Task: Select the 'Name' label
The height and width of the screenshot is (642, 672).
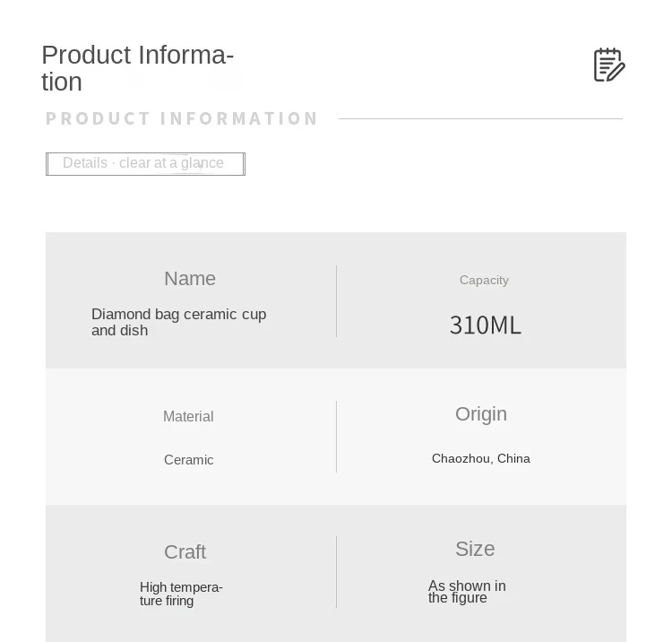Action: (x=190, y=279)
